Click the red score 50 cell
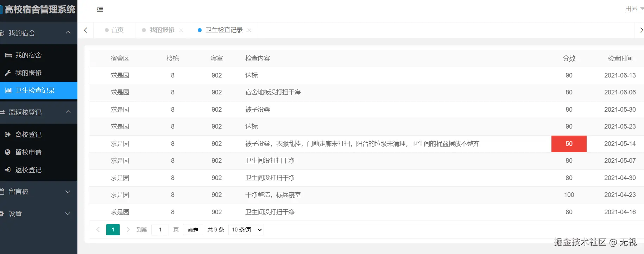This screenshot has height=254, width=644. pos(569,144)
